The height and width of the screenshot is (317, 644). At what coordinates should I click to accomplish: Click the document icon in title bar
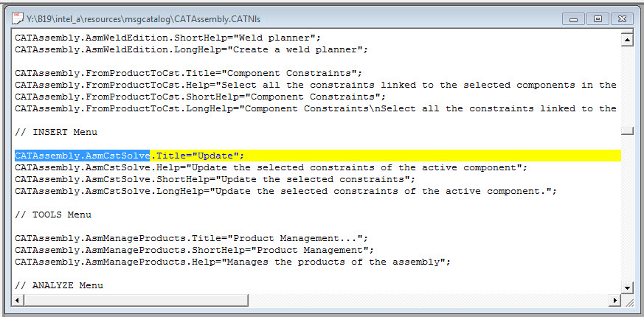18,19
